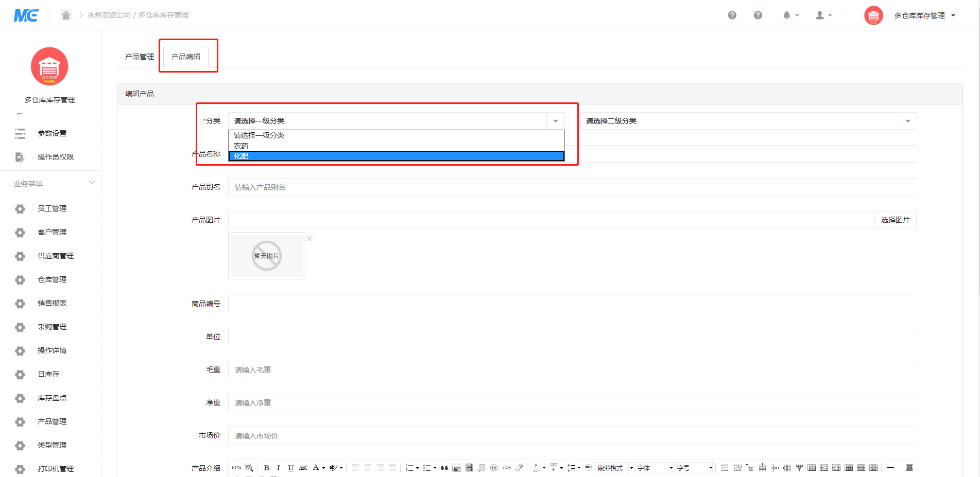Image resolution: width=980 pixels, height=477 pixels.
Task: Click the text highlight color icon
Action: pos(333,468)
